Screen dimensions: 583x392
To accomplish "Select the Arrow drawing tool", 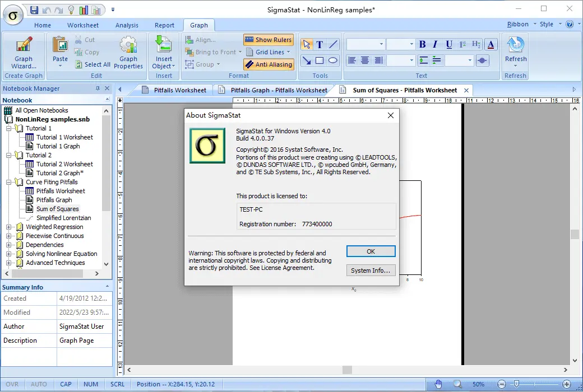I will pos(307,60).
